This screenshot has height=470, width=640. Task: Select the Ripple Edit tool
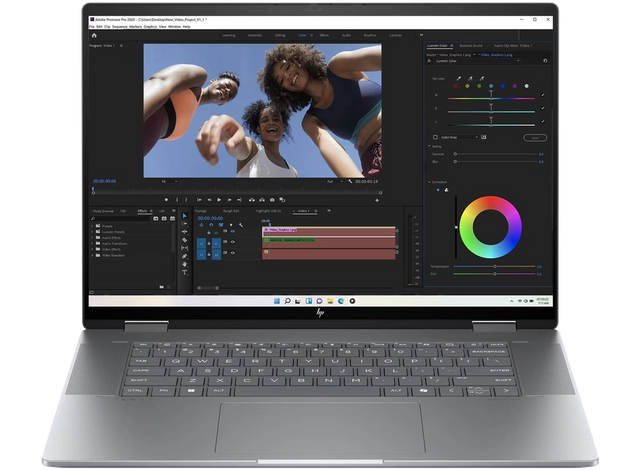(184, 232)
